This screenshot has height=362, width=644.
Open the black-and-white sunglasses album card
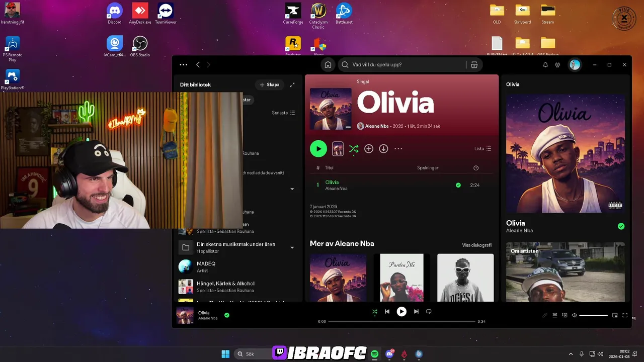tap(465, 278)
